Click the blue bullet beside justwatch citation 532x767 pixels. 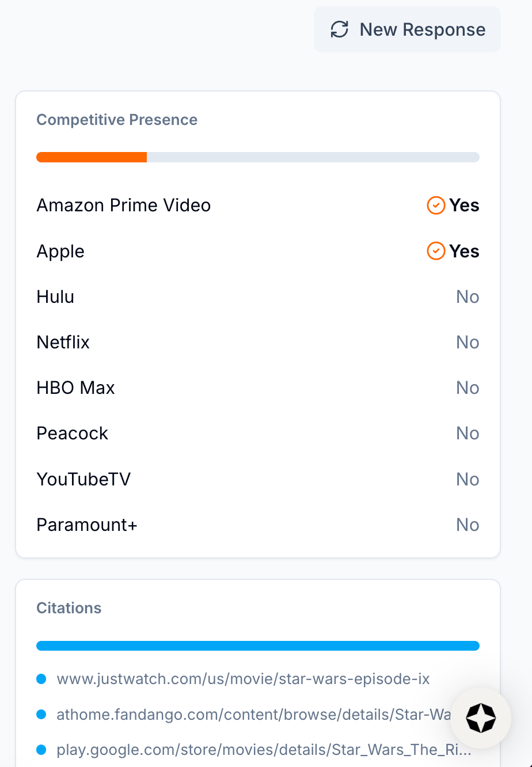(41, 679)
